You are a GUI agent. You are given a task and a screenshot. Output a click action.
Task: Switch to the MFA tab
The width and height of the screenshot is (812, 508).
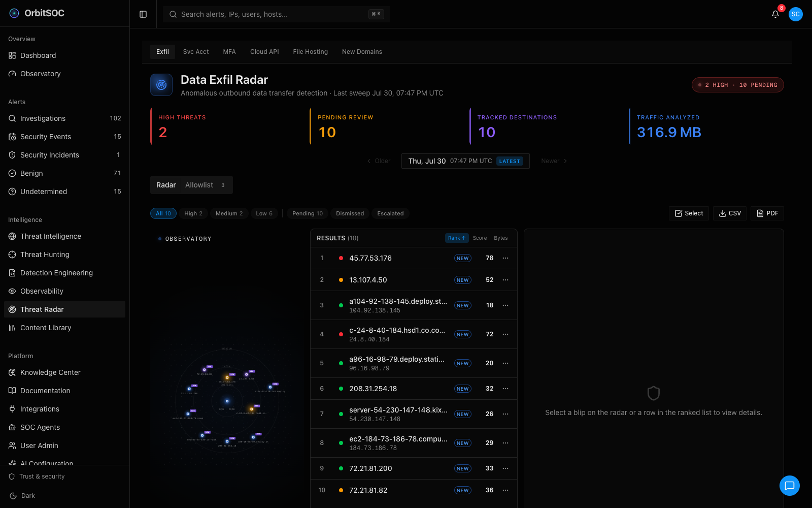[x=229, y=52]
